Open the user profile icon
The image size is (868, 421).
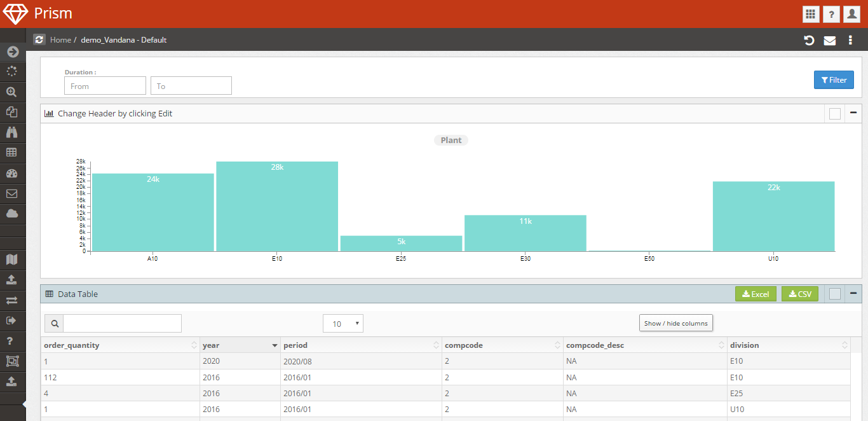pos(852,14)
